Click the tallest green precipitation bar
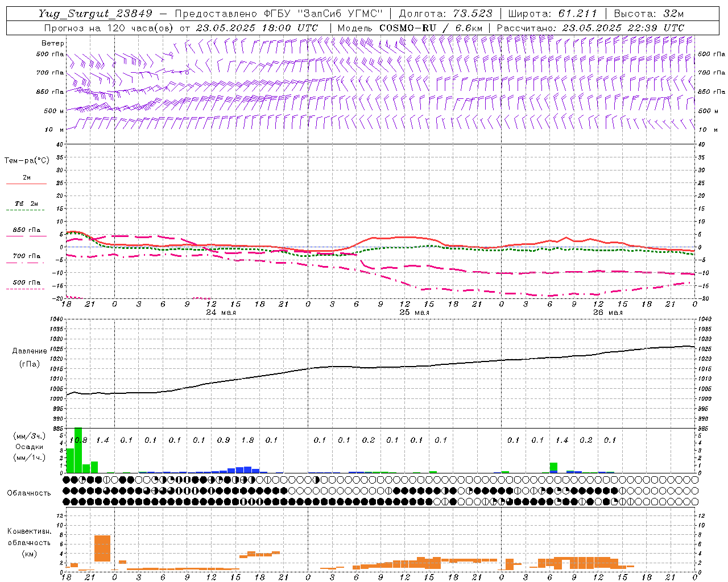 (x=78, y=450)
